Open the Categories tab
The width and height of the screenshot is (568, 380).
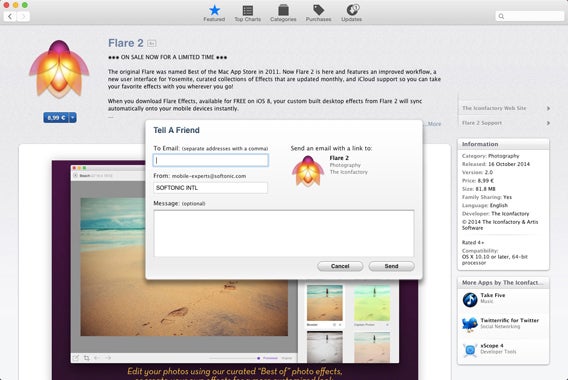coord(283,13)
